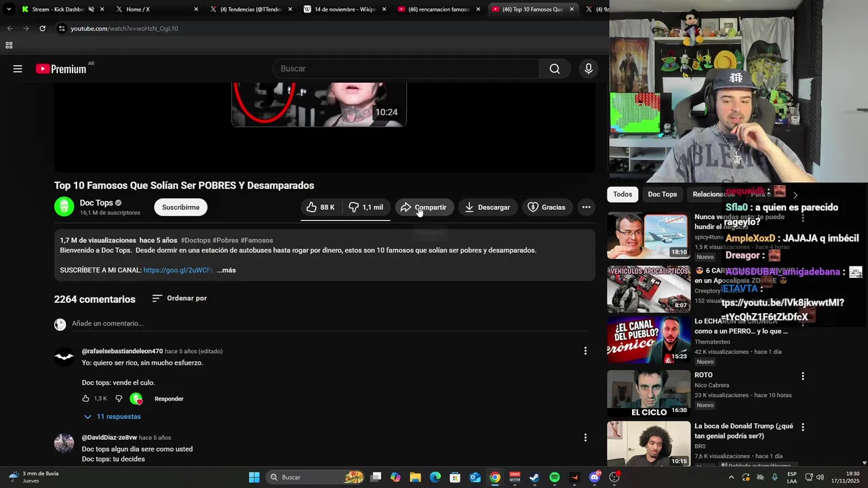Viewport: 868px width, 488px height.
Task: Open more actions ellipsis under video
Action: pos(586,207)
